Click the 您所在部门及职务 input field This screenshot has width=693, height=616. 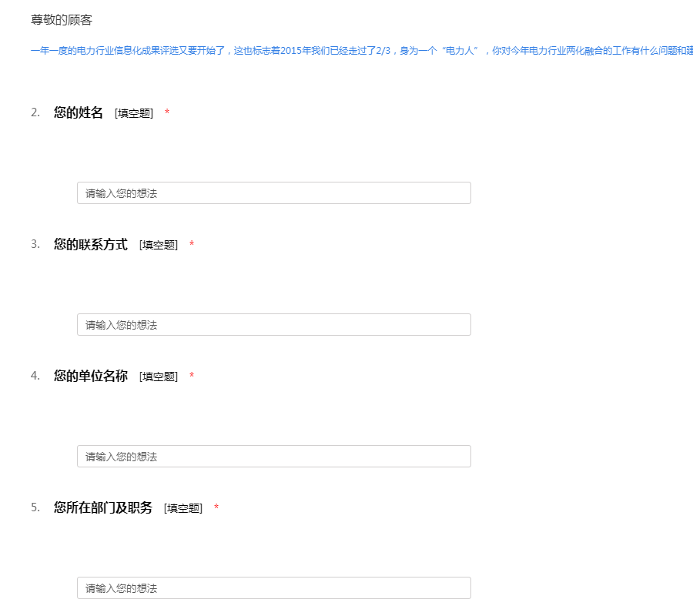273,588
